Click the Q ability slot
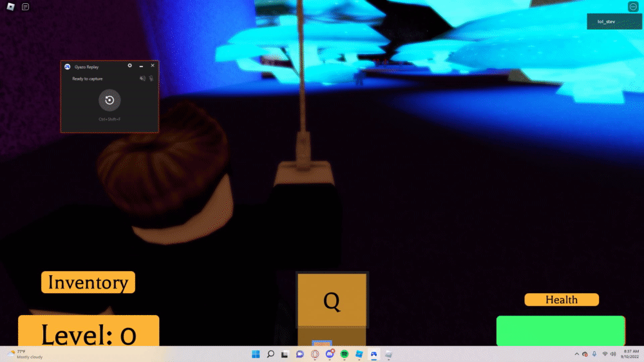The width and height of the screenshot is (644, 362). click(332, 300)
